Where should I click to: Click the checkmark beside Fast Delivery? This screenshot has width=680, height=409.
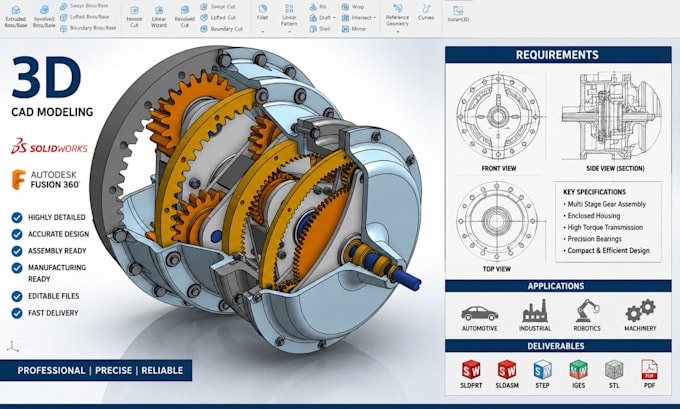tap(17, 313)
